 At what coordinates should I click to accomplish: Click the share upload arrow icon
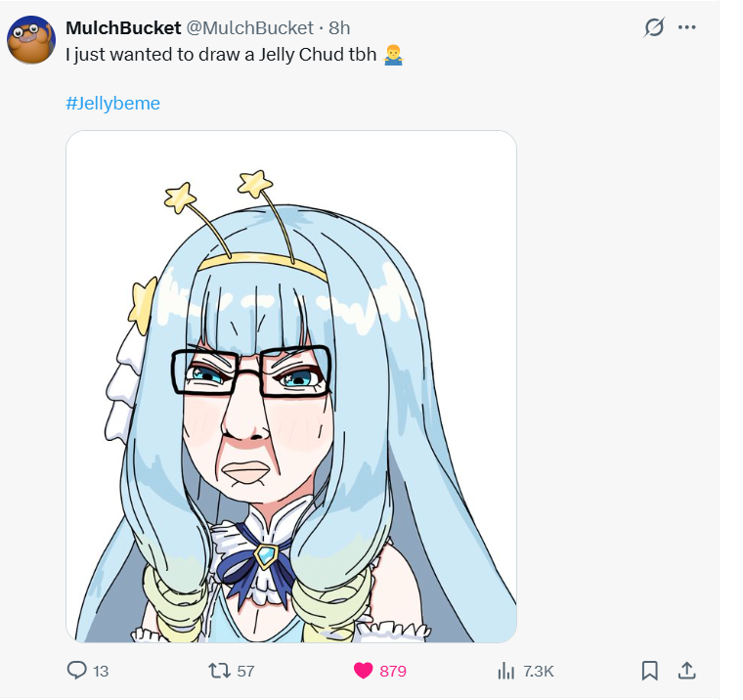(687, 670)
